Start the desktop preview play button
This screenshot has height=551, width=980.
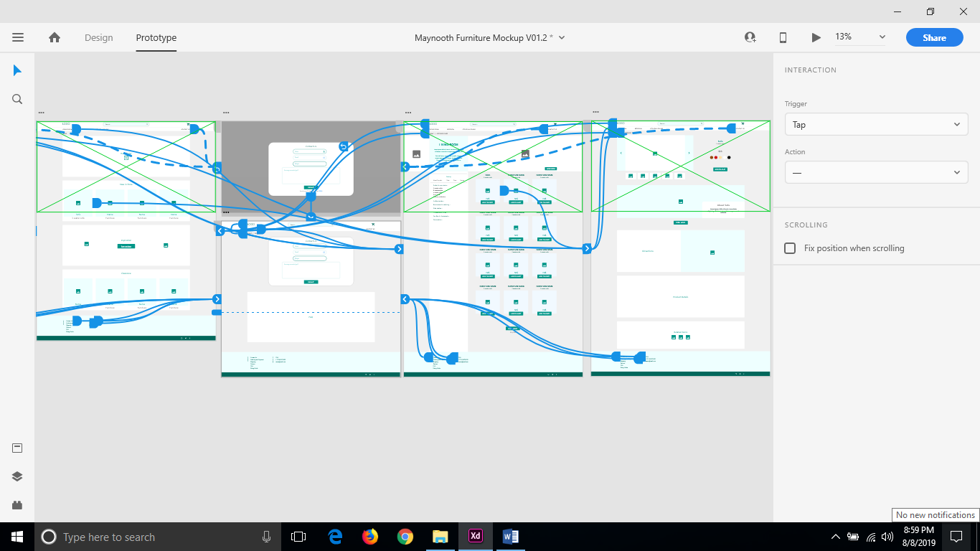click(x=816, y=37)
